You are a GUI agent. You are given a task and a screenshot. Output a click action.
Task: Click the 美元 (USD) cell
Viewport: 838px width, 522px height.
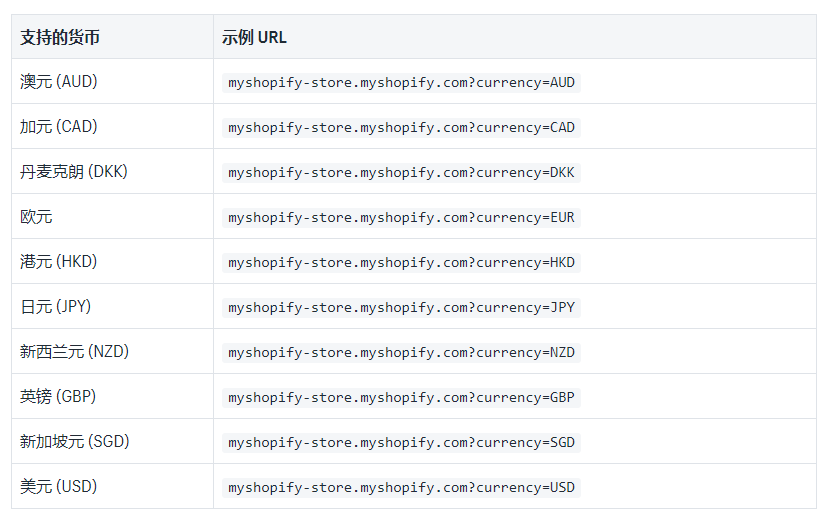(x=112, y=486)
